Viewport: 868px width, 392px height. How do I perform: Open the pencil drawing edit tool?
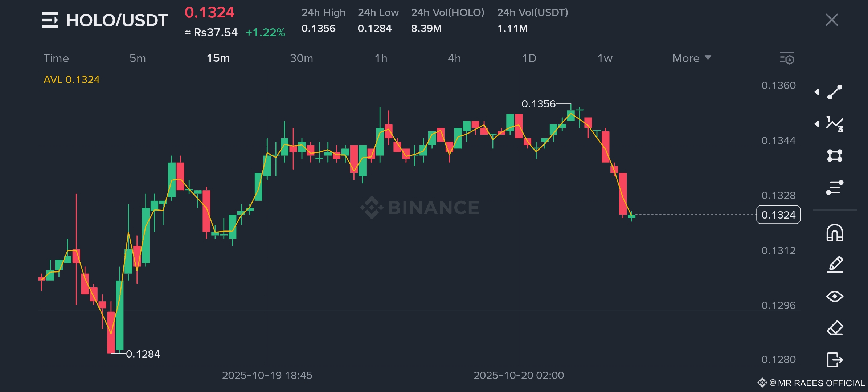click(x=835, y=265)
